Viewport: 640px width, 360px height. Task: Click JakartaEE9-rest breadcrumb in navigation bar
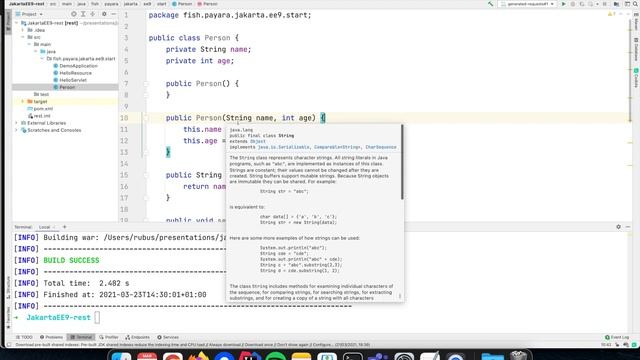pos(27,4)
